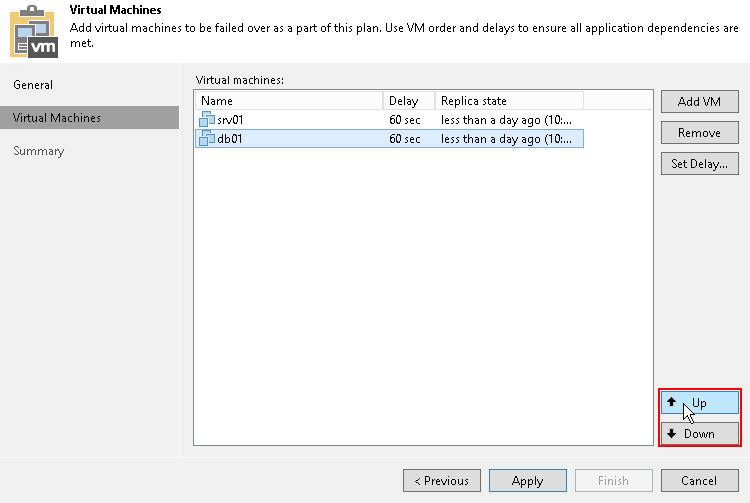The width and height of the screenshot is (750, 503).
Task: Select the srv01 row by its name
Action: click(231, 120)
